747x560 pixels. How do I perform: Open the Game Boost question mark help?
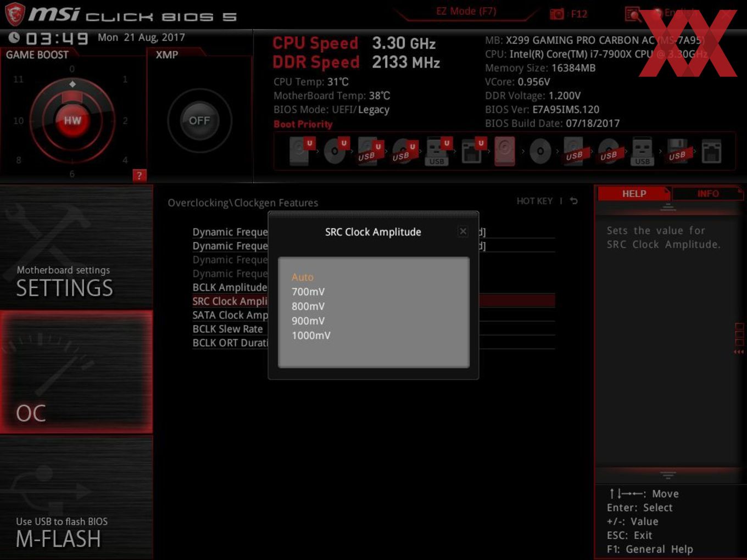tap(140, 176)
